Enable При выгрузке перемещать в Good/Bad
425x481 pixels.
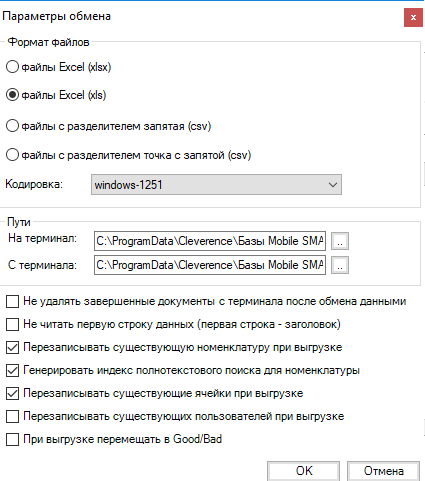click(12, 439)
